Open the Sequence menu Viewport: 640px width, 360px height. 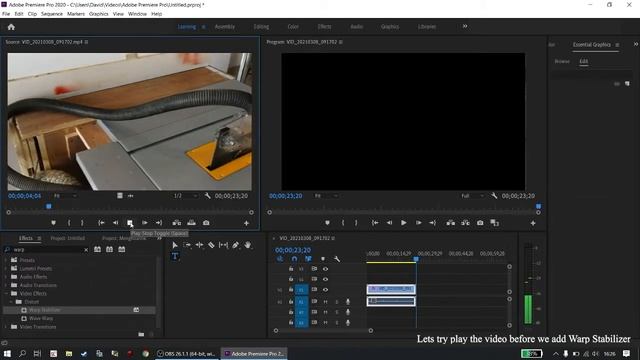pyautogui.click(x=52, y=14)
